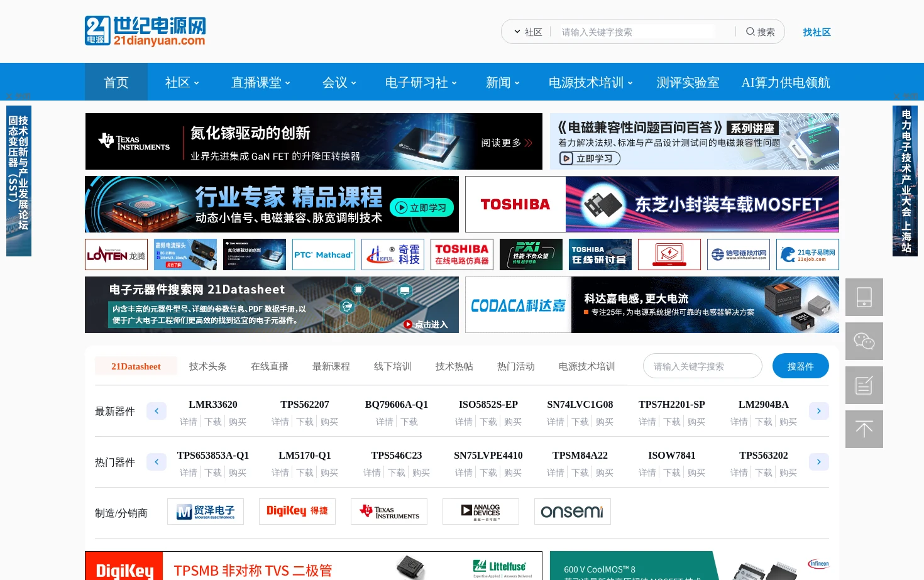Viewport: 924px width, 580px height.
Task: Open the 奇霍科技 logo tile
Action: 393,254
